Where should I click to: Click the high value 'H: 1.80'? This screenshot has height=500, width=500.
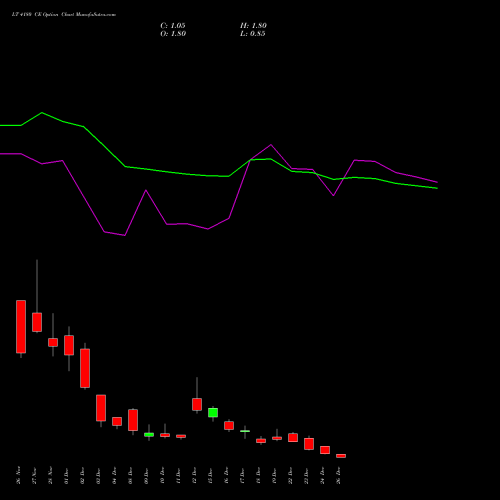click(253, 26)
